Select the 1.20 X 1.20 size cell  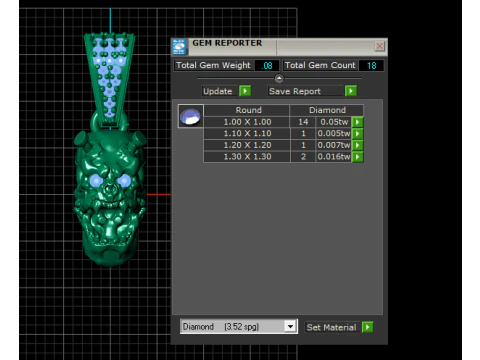pyautogui.click(x=247, y=145)
